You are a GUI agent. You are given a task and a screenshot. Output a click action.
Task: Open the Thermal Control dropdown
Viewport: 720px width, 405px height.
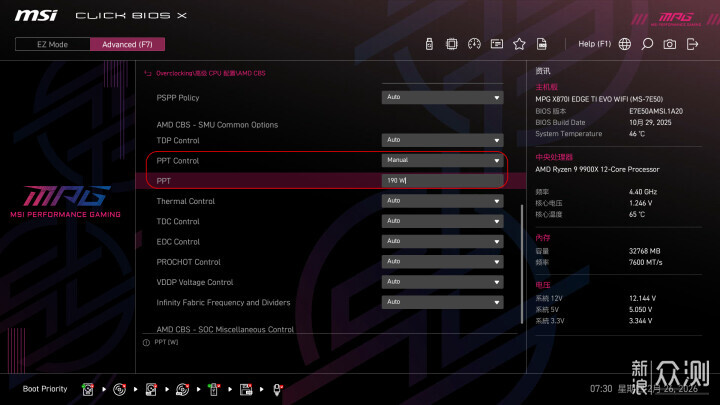pyautogui.click(x=442, y=201)
